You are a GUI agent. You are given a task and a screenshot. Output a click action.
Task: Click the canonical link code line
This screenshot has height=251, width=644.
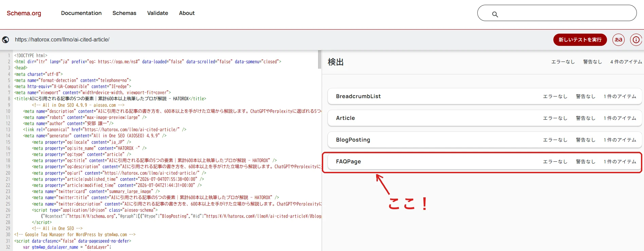tap(105, 129)
